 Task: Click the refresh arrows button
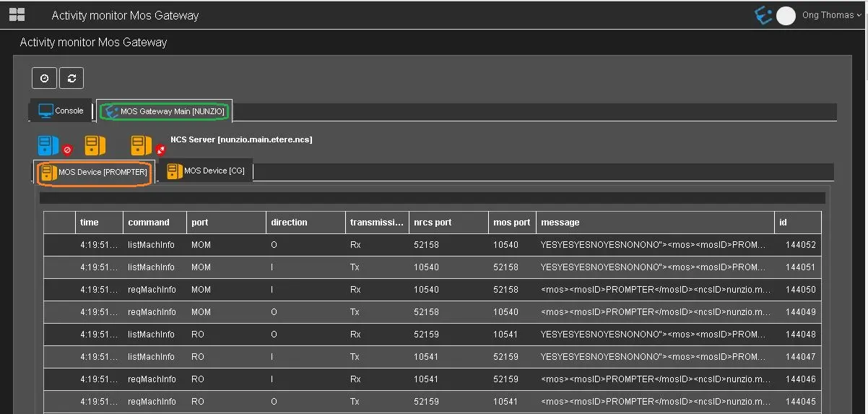(71, 78)
